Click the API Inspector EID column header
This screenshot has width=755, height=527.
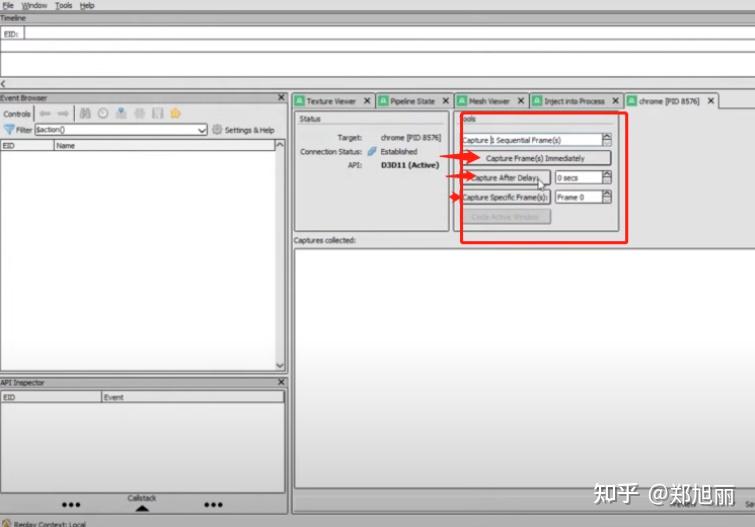click(51, 397)
